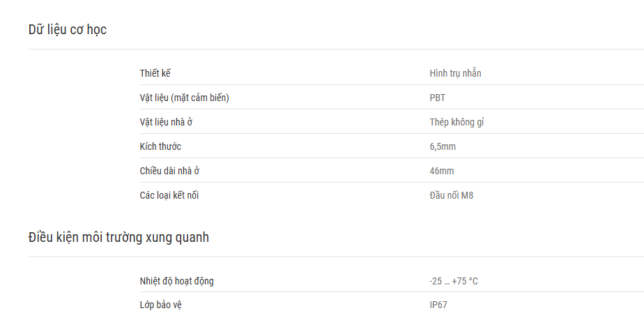This screenshot has height=336, width=644.
Task: Select the 'Lớp bảo vệ' row label
Action: 160,305
